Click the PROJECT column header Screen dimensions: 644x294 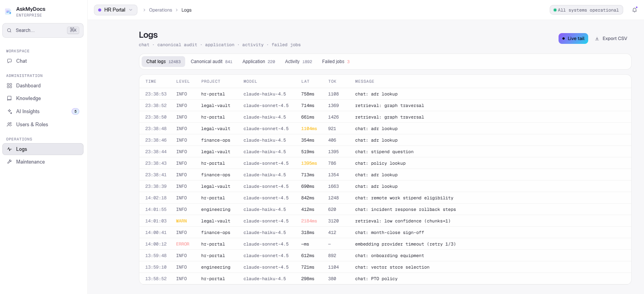tap(211, 82)
